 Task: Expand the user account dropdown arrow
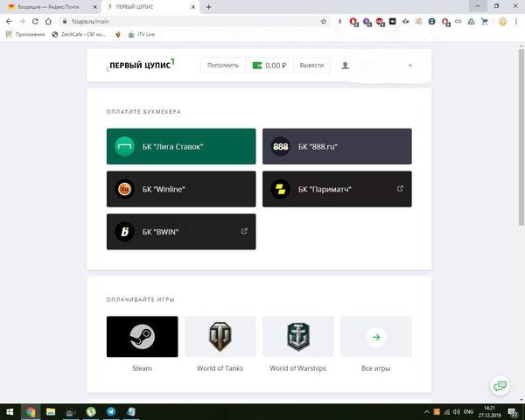[409, 66]
